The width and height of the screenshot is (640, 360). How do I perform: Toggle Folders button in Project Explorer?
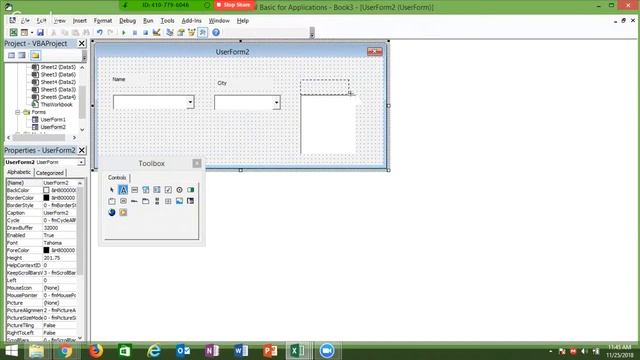35,55
